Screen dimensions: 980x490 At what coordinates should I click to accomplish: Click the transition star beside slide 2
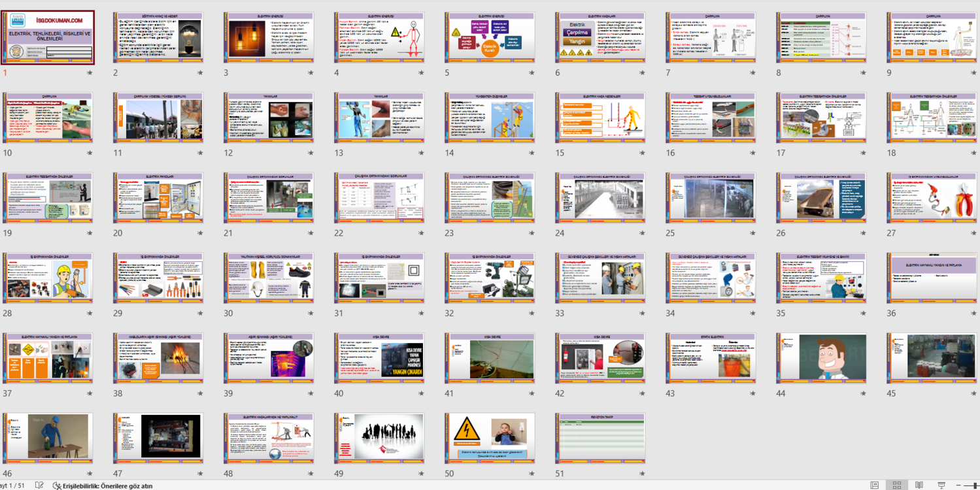(x=200, y=73)
